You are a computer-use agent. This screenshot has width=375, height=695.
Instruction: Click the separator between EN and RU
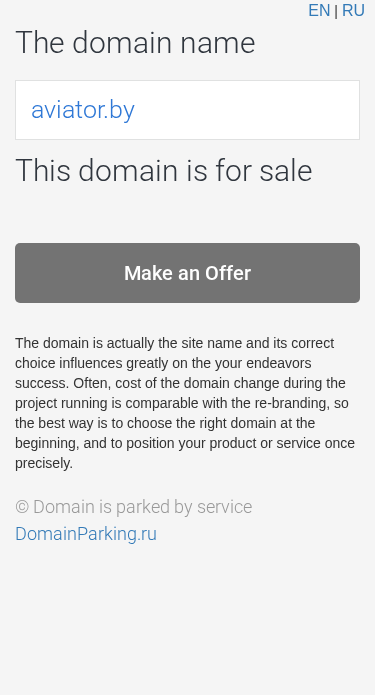click(x=336, y=11)
